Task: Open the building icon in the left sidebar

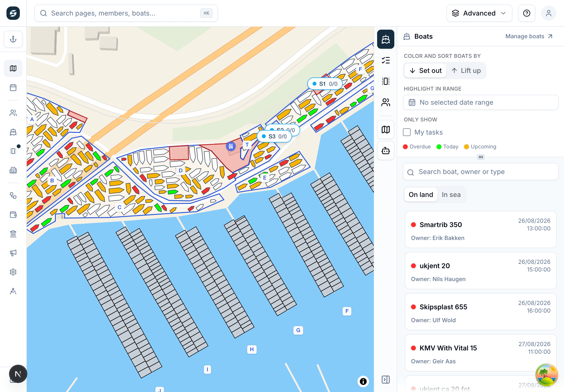Action: [x=13, y=170]
